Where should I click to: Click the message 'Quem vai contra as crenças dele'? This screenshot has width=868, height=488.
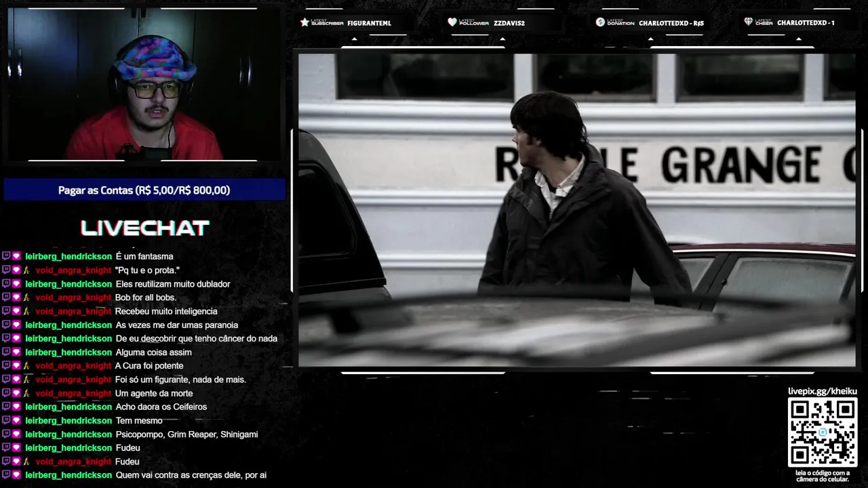pyautogui.click(x=191, y=475)
